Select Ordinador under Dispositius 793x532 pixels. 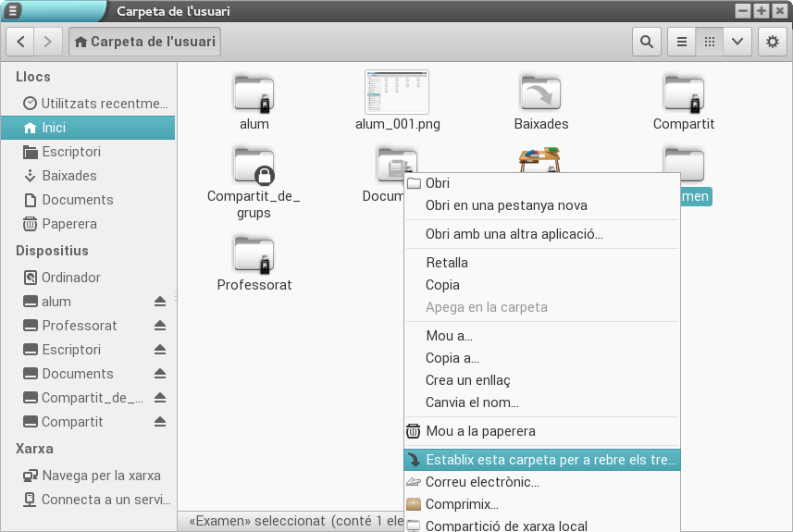point(70,278)
